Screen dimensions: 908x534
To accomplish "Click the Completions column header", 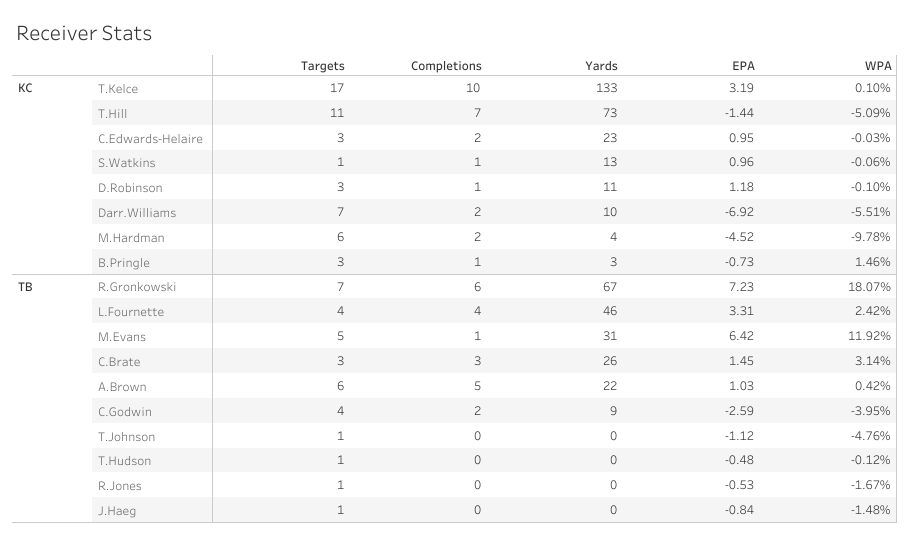I will pos(446,66).
